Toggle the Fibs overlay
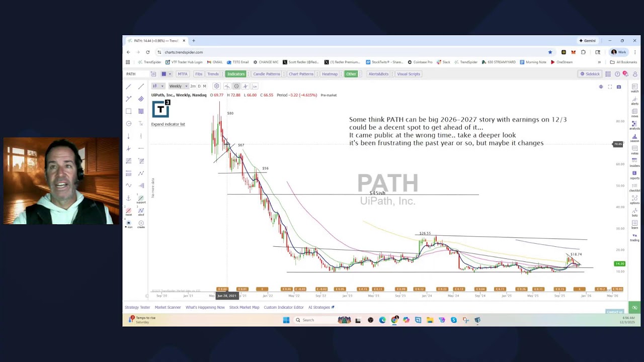The width and height of the screenshot is (644, 362). (199, 74)
